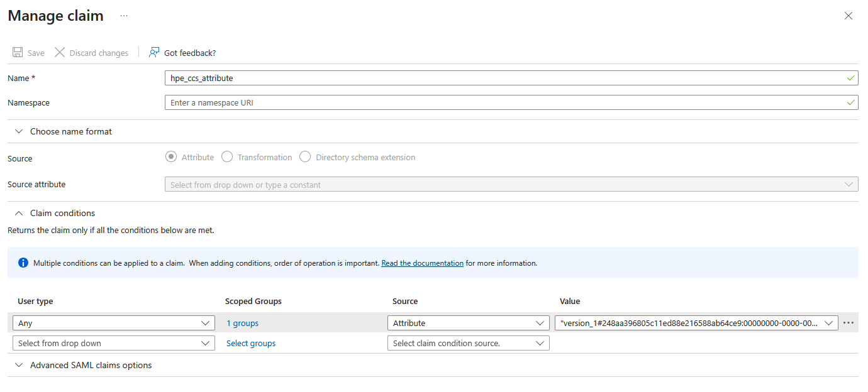Select the Transformation radio button
868x392 pixels.
point(227,157)
